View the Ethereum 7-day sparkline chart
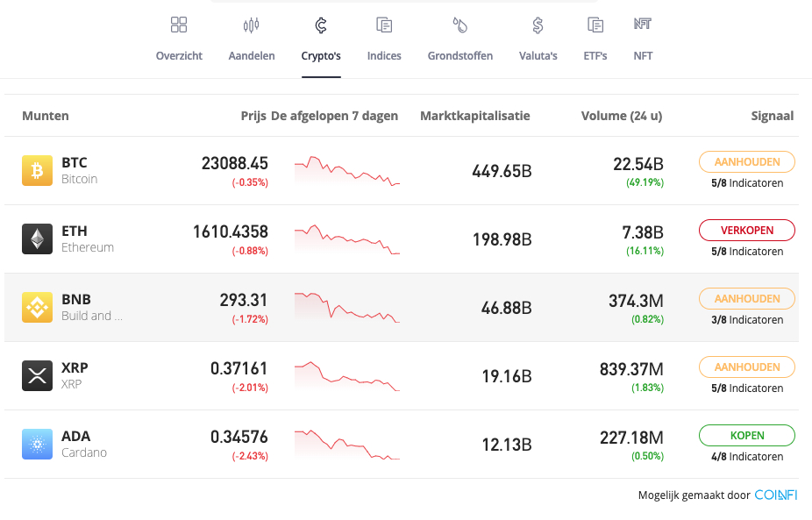The image size is (812, 520). coord(347,239)
